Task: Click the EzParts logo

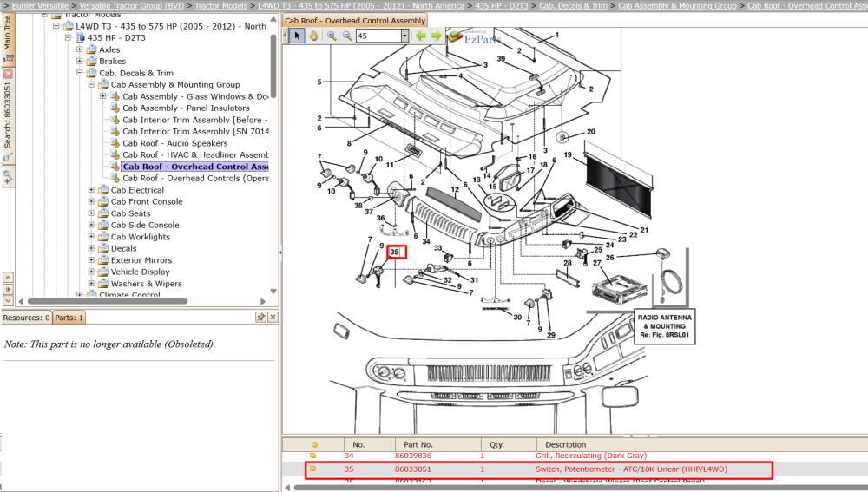Action: 475,37
